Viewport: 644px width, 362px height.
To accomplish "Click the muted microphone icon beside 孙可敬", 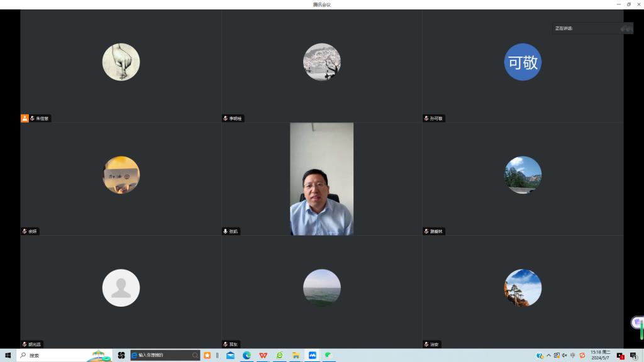I will 426,118.
